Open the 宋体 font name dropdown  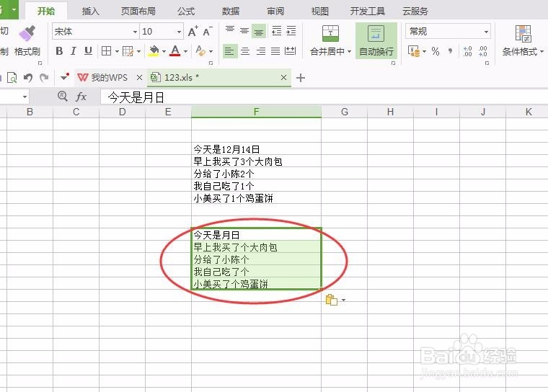click(135, 32)
